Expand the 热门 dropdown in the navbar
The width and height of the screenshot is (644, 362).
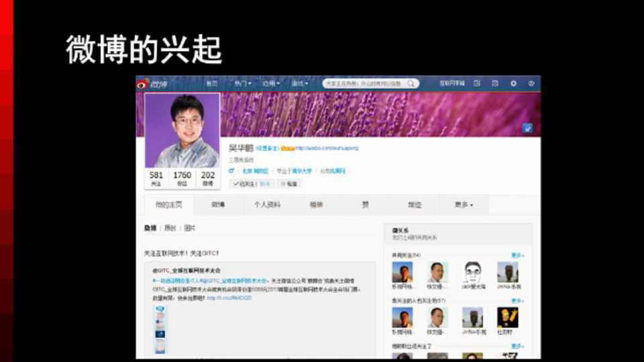[242, 84]
